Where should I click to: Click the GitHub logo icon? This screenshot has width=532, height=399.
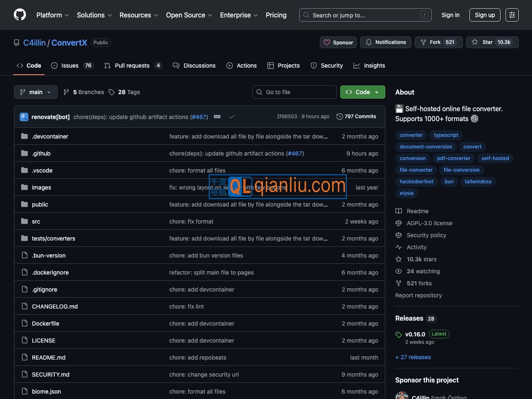20,15
